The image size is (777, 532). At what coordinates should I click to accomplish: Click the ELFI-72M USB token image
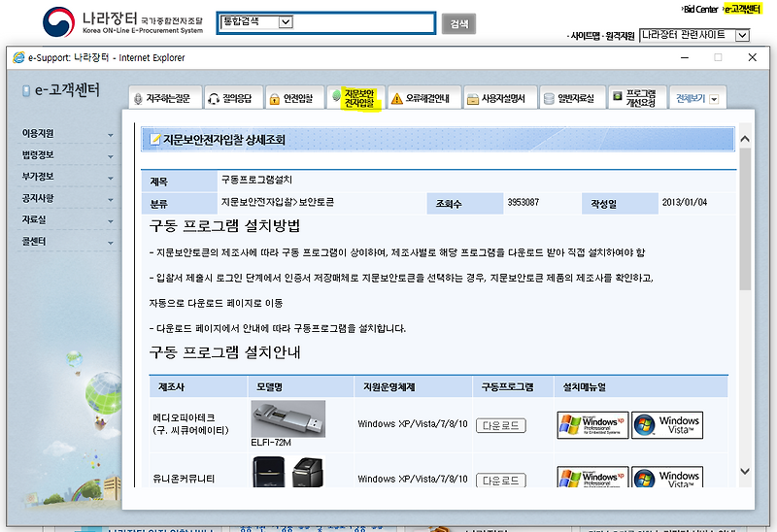click(287, 418)
